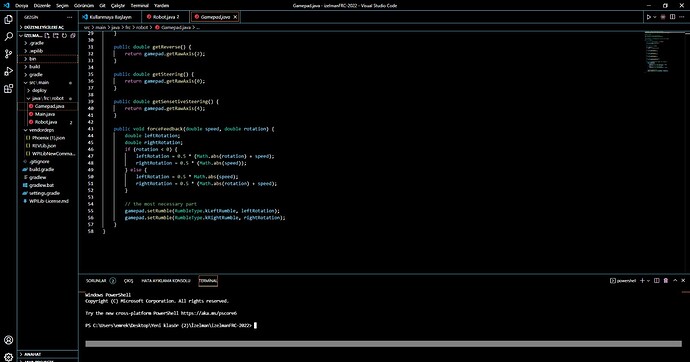Expand the build folder
The height and width of the screenshot is (362, 690).
[48, 67]
